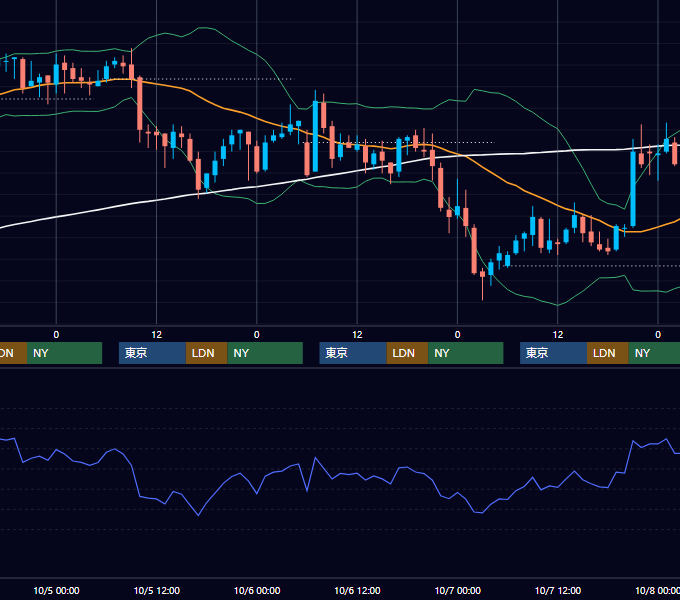Click the NY session block spanning 10/5 00:00

64,353
